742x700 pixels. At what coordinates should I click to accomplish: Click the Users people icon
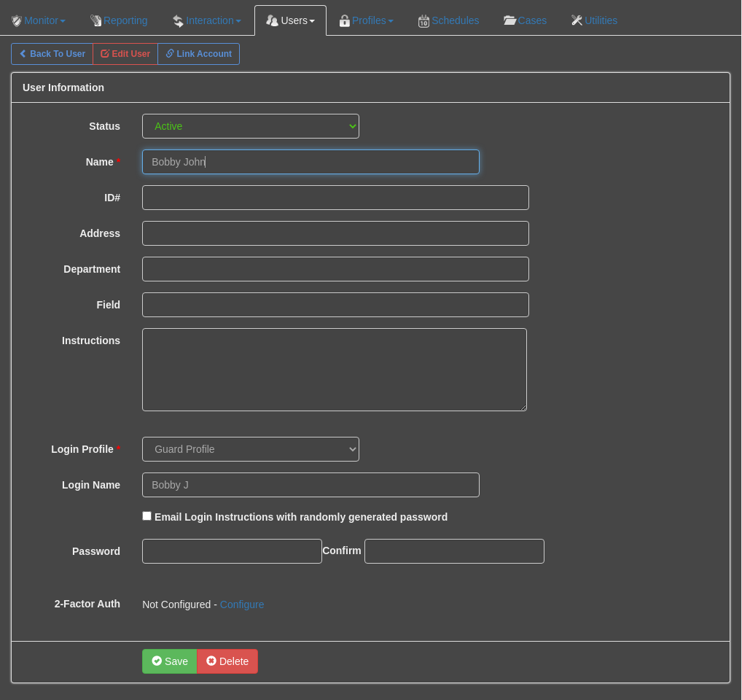coord(272,21)
